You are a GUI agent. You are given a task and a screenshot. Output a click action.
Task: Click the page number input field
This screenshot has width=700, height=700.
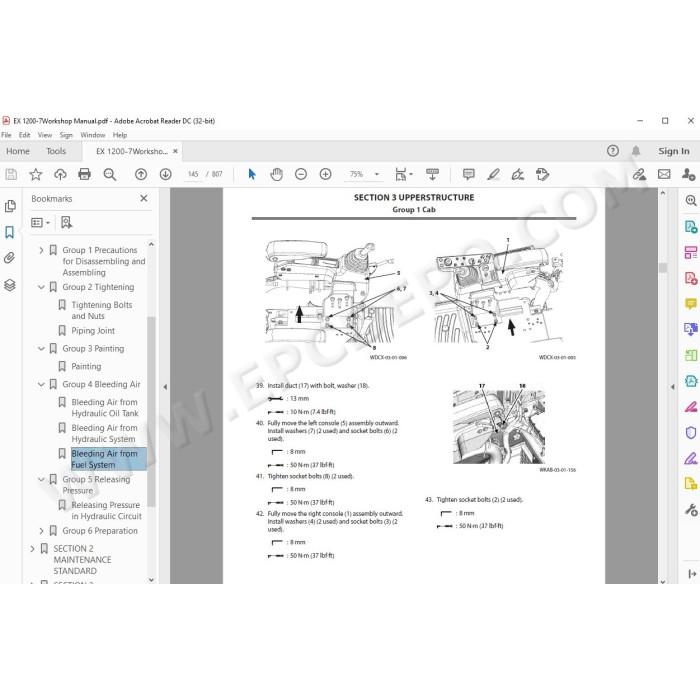tap(193, 174)
